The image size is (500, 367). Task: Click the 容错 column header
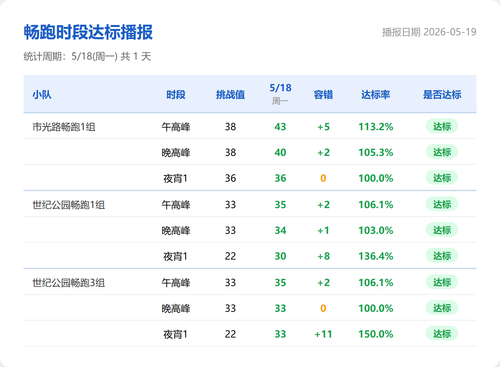323,95
